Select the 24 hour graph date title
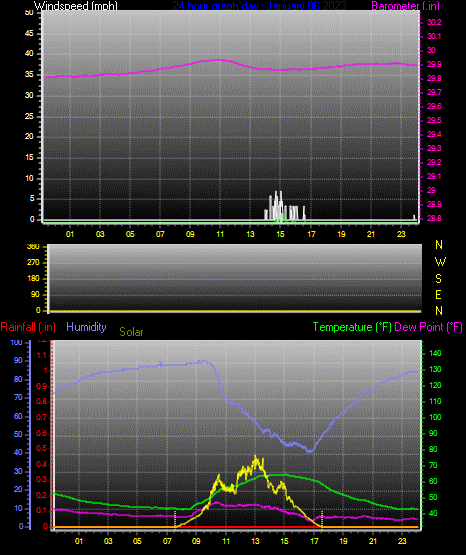 click(x=259, y=5)
